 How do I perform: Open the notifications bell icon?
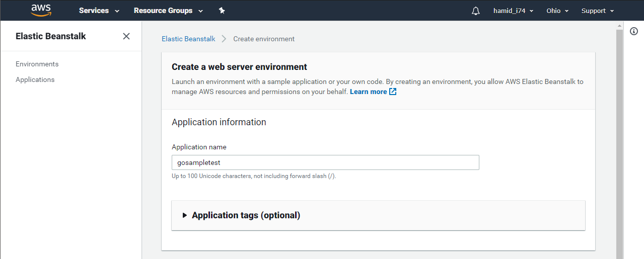(x=476, y=11)
